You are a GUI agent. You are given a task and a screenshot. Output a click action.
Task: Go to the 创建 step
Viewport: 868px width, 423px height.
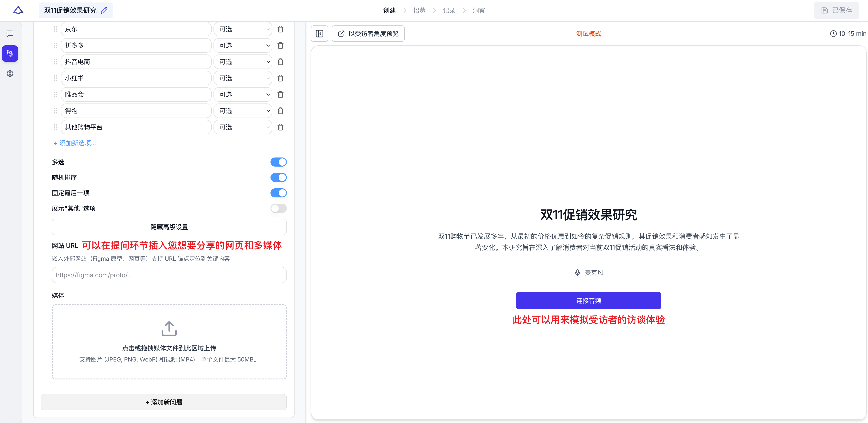point(389,10)
